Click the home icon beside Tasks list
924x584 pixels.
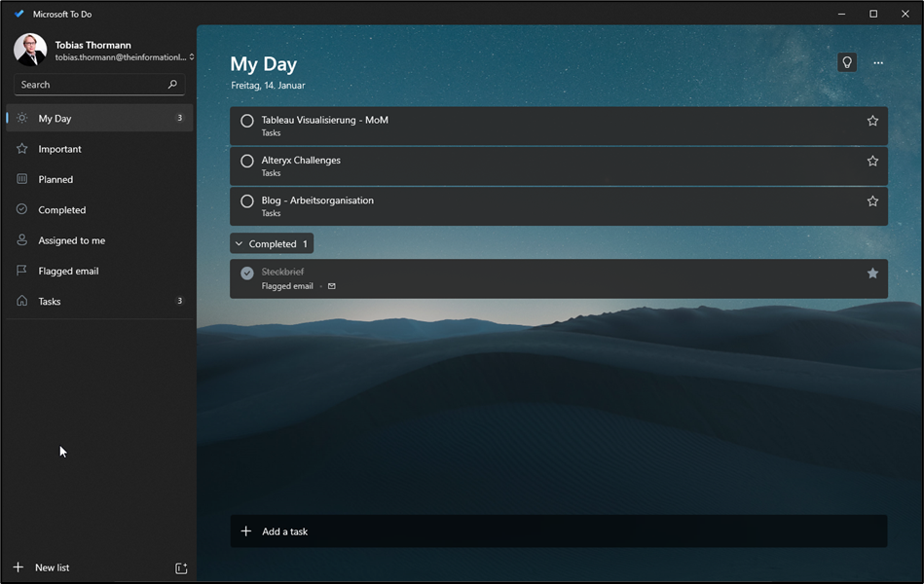click(21, 301)
